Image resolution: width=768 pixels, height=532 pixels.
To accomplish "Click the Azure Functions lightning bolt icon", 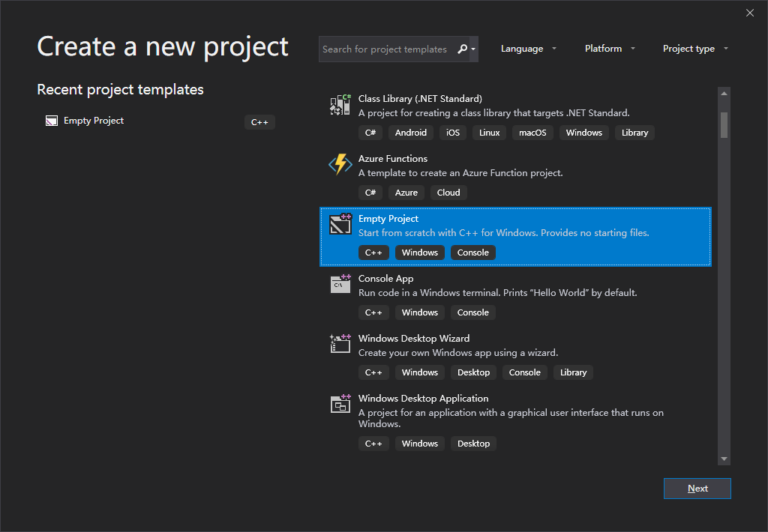I will (340, 164).
